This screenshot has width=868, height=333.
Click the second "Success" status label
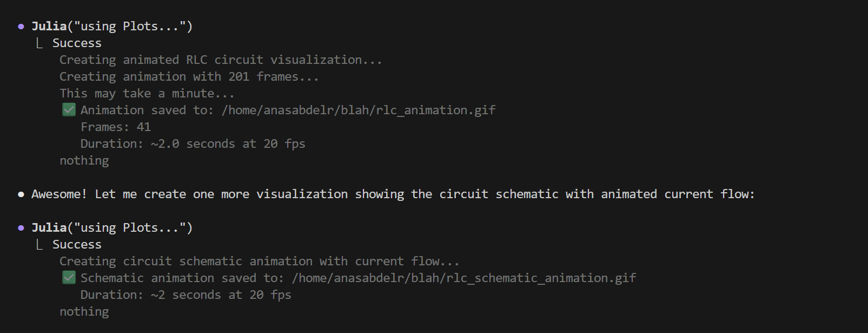pos(77,245)
